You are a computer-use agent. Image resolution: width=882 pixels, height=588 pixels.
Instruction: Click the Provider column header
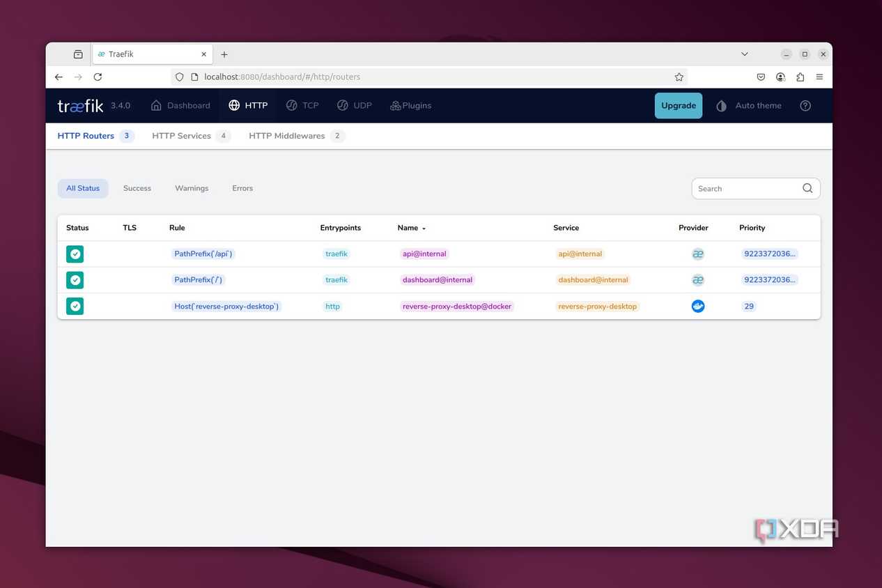pos(693,228)
